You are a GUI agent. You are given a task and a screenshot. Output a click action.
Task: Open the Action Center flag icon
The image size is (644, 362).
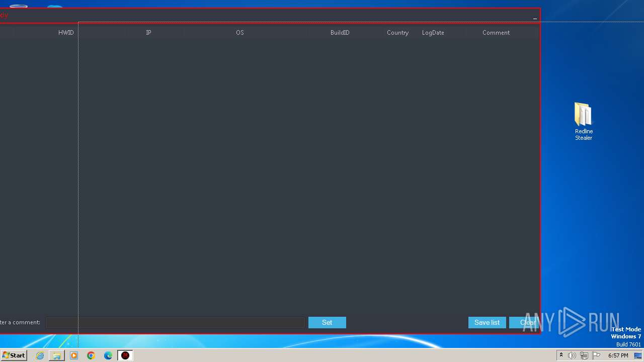(596, 355)
